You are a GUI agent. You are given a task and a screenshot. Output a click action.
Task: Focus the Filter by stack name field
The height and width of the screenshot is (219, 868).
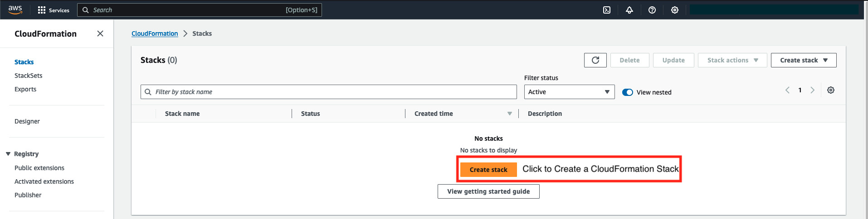[x=329, y=92]
